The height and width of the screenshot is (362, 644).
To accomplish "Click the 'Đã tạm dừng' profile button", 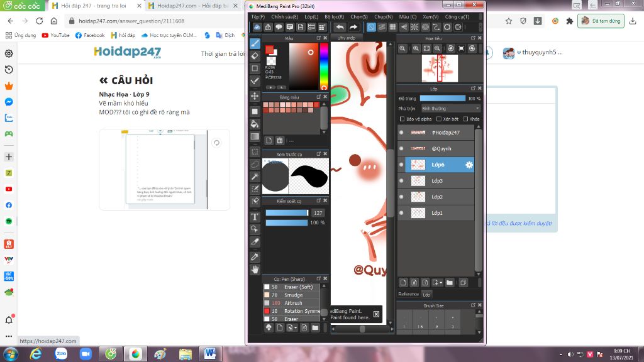I will pyautogui.click(x=601, y=21).
